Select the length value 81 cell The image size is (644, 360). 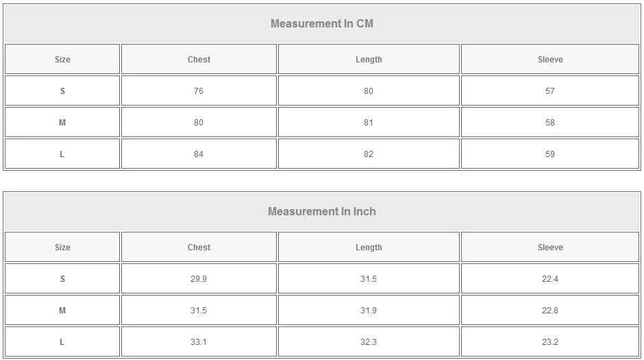coord(369,123)
